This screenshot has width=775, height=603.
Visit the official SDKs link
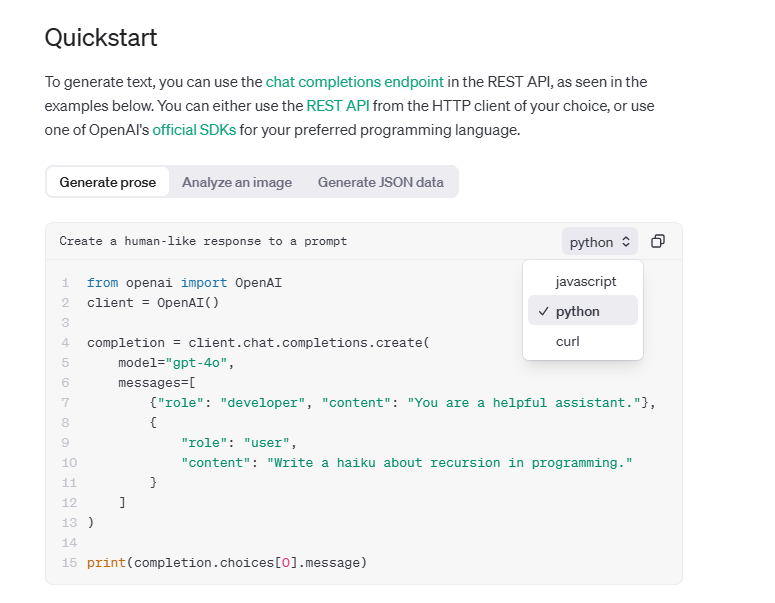[x=194, y=130]
